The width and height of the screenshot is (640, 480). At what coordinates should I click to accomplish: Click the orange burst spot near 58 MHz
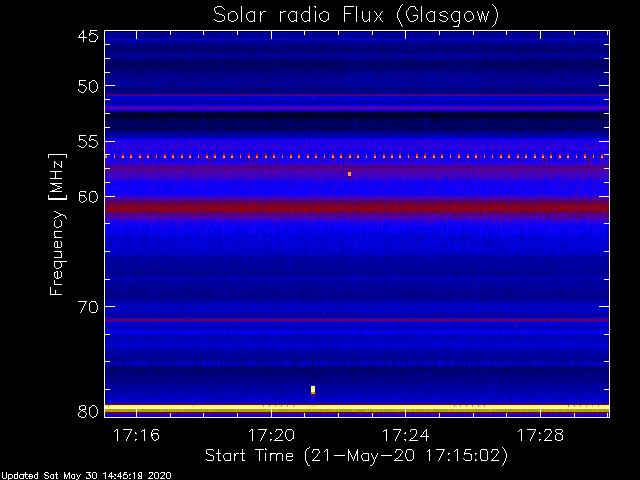coord(349,174)
